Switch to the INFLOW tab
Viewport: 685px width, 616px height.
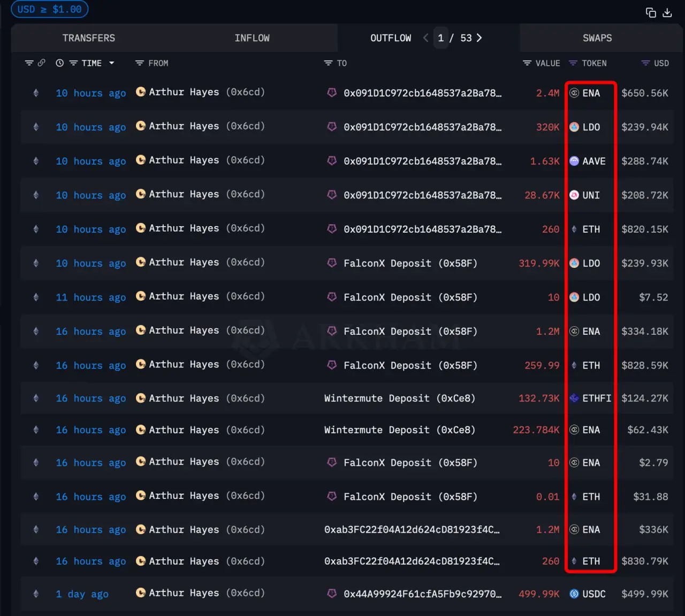click(252, 38)
